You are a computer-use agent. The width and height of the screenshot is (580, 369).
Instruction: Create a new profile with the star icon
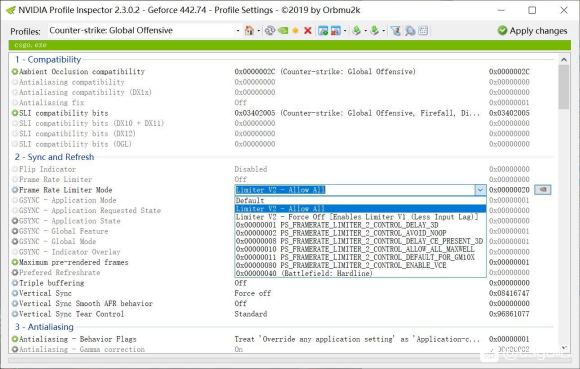[295, 30]
